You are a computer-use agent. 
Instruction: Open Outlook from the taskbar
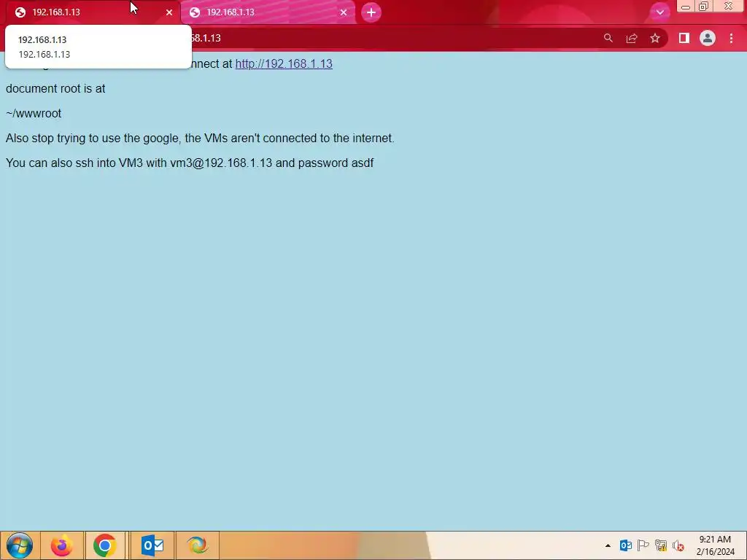(152, 545)
